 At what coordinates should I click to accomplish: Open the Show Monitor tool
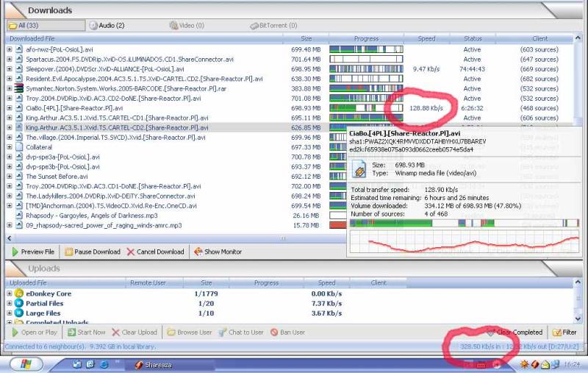tap(198, 252)
